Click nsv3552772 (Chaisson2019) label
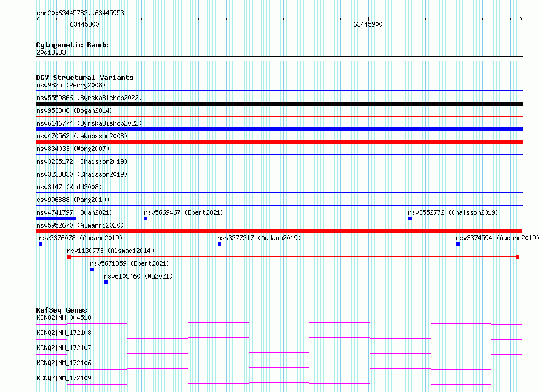The height and width of the screenshot is (392, 540). click(453, 212)
